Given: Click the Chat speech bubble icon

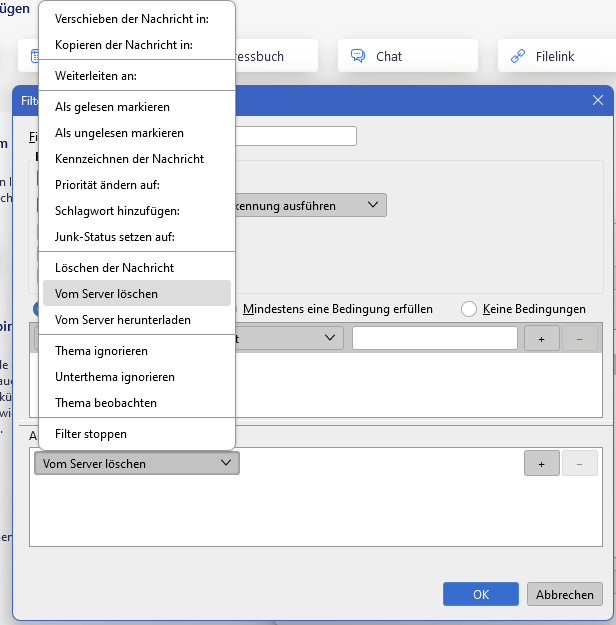Looking at the screenshot, I should pyautogui.click(x=358, y=56).
